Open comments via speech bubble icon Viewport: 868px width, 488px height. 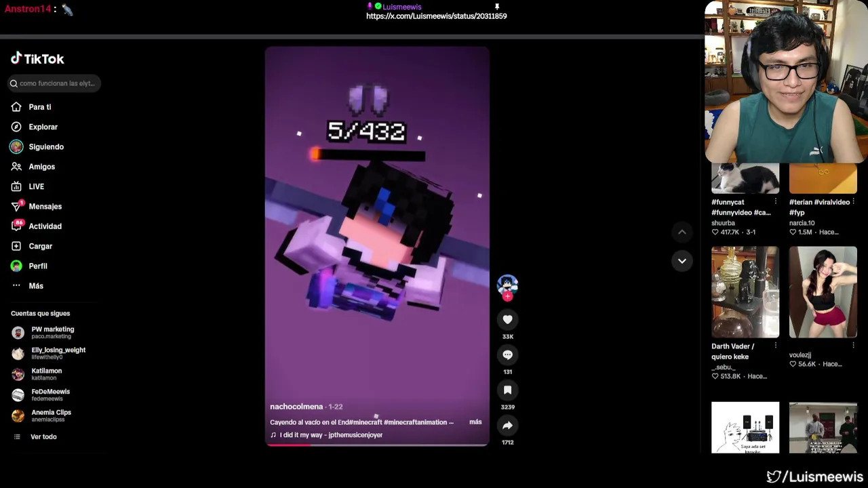[x=507, y=354]
